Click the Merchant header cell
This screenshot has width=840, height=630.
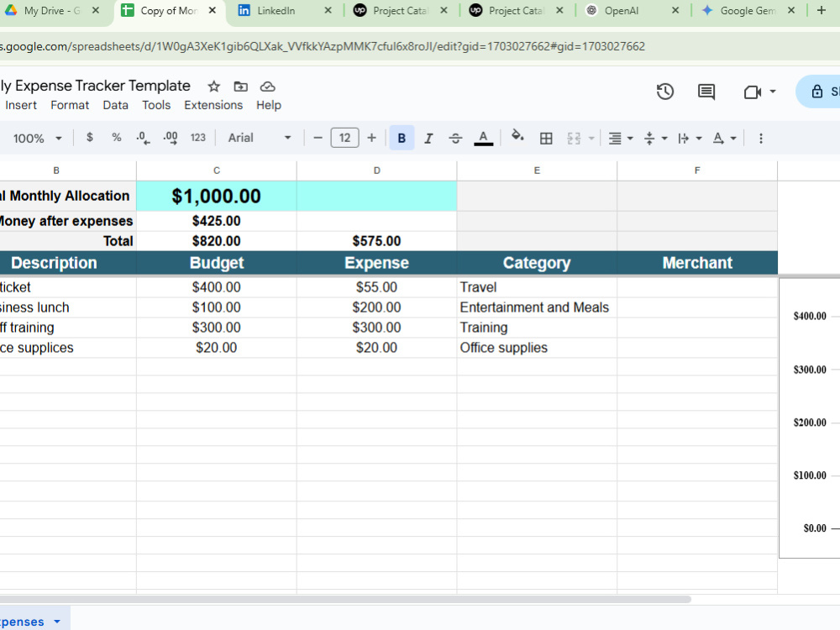[697, 263]
